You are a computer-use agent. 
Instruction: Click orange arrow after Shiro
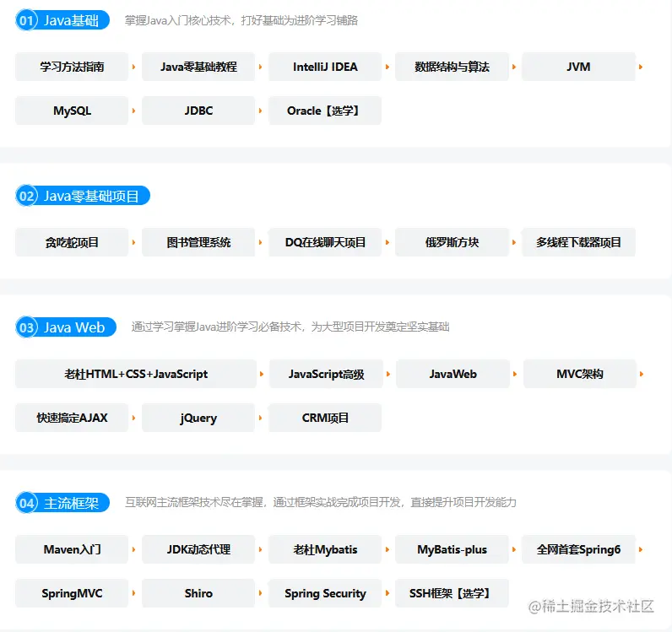coord(260,593)
